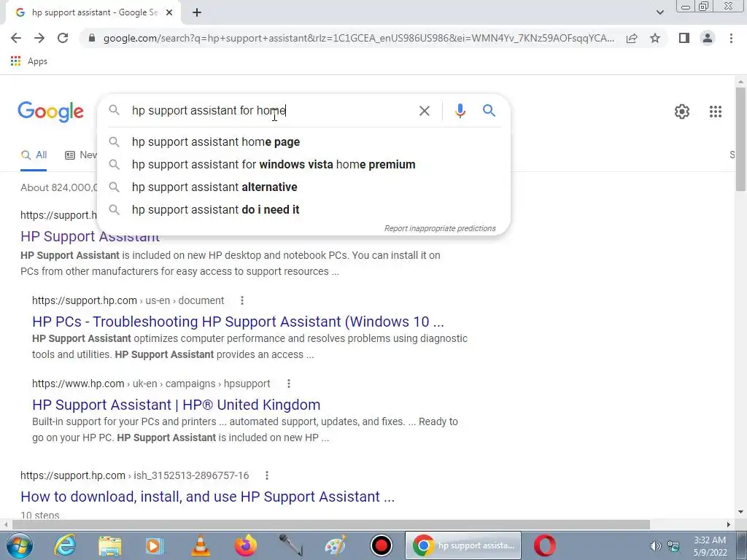Open Troubleshooting HP Support Assistant result
The height and width of the screenshot is (560, 747).
(239, 322)
